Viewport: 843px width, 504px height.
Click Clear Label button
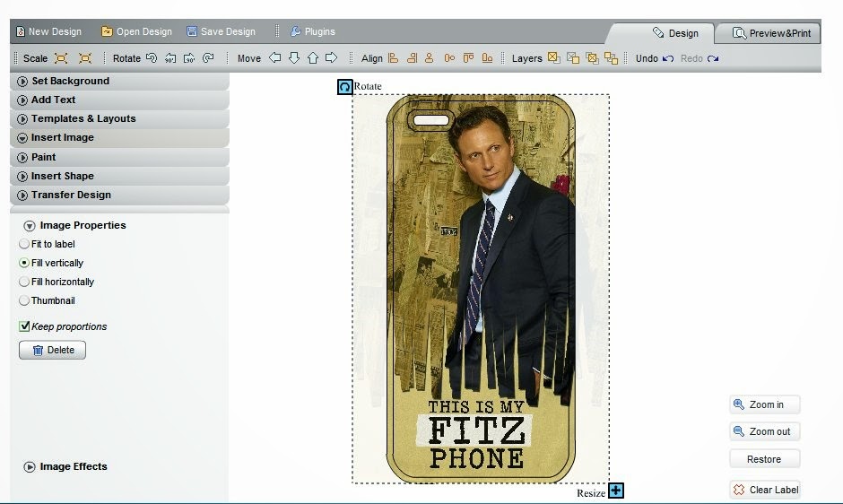pyautogui.click(x=764, y=490)
